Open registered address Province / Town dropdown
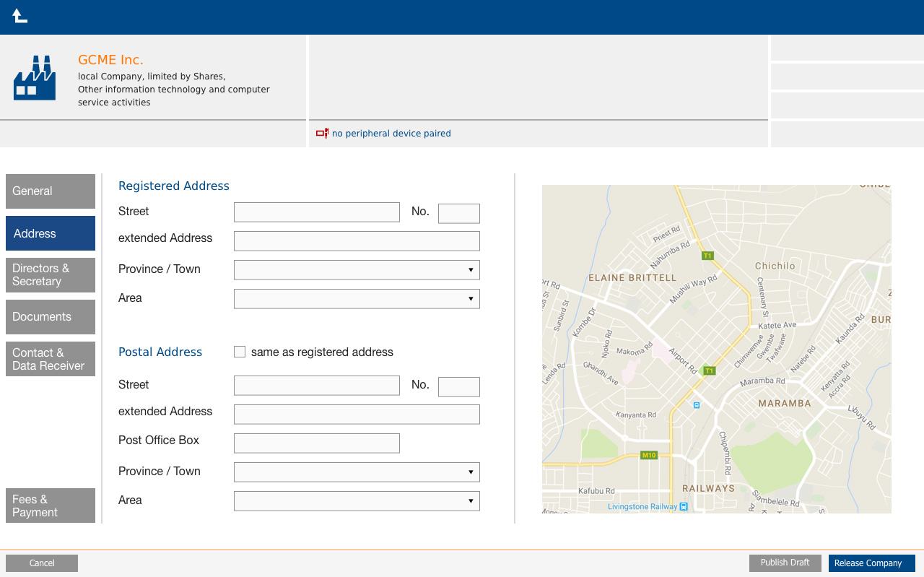The height and width of the screenshot is (577, 924). (x=357, y=270)
